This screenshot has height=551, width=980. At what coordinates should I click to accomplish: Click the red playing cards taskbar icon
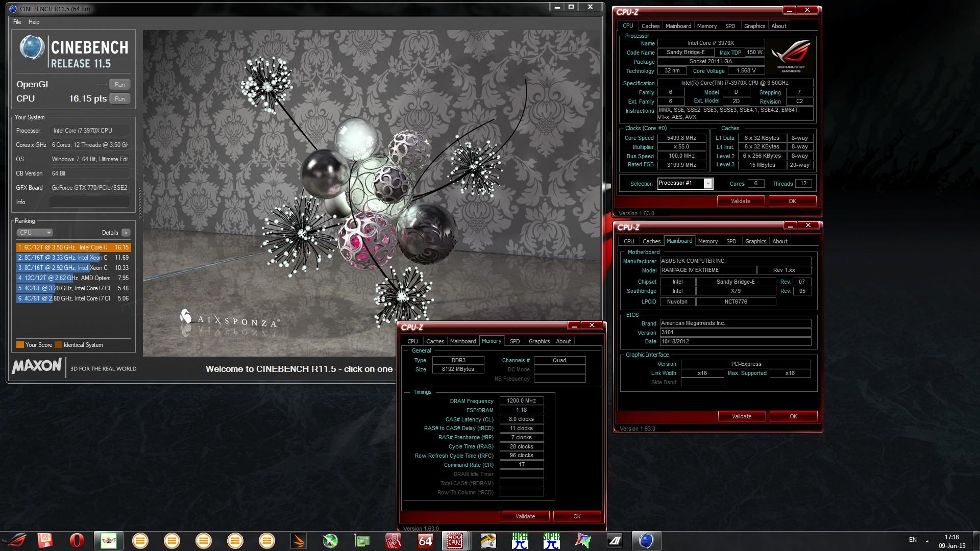coord(394,540)
